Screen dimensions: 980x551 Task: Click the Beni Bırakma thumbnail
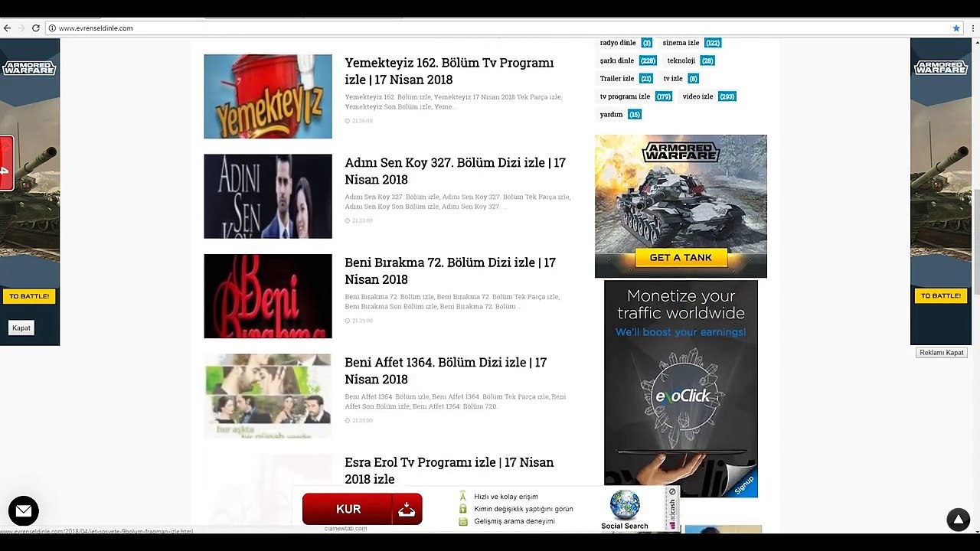pos(268,296)
